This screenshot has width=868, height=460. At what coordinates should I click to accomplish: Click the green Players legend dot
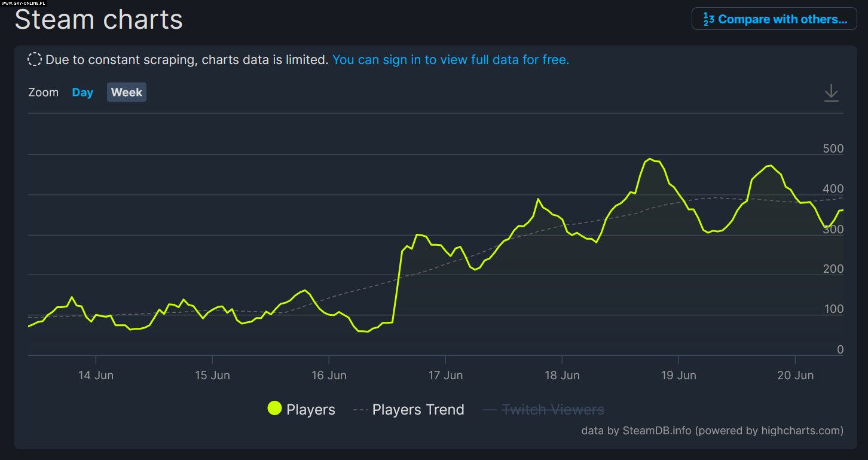274,409
